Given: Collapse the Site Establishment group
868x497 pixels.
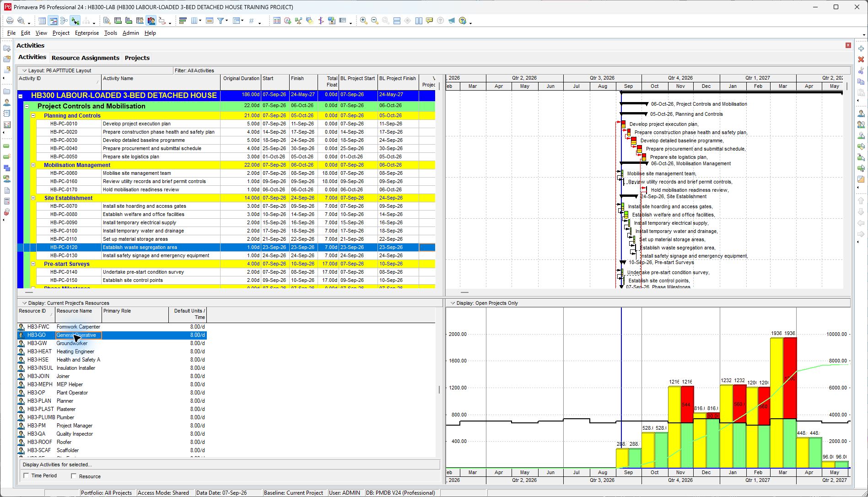Looking at the screenshot, I should pyautogui.click(x=33, y=198).
